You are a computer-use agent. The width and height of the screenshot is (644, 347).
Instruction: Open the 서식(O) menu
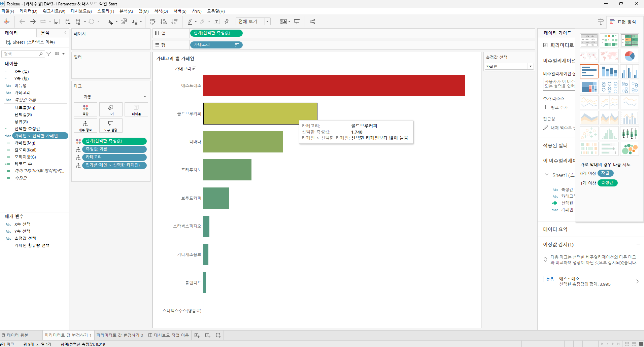point(161,11)
